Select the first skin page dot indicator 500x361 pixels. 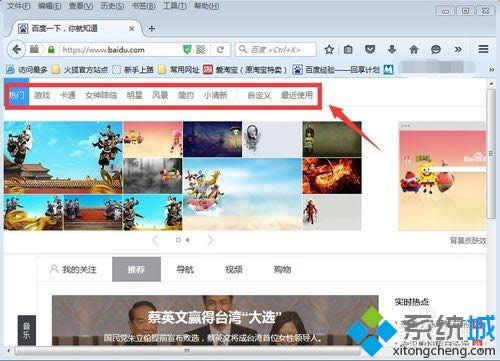[178, 240]
